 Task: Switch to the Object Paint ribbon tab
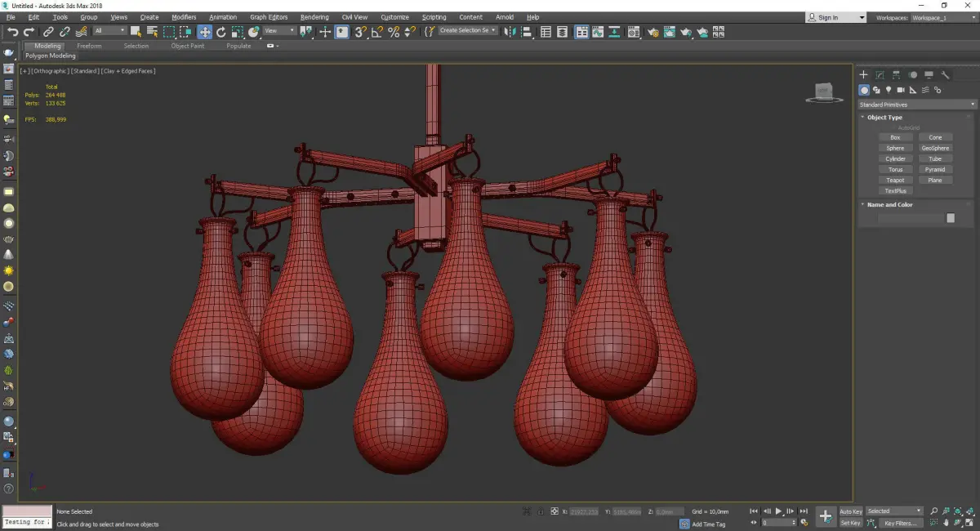[x=188, y=46]
